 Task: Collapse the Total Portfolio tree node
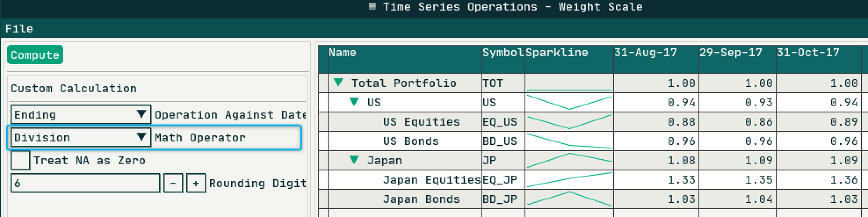338,83
